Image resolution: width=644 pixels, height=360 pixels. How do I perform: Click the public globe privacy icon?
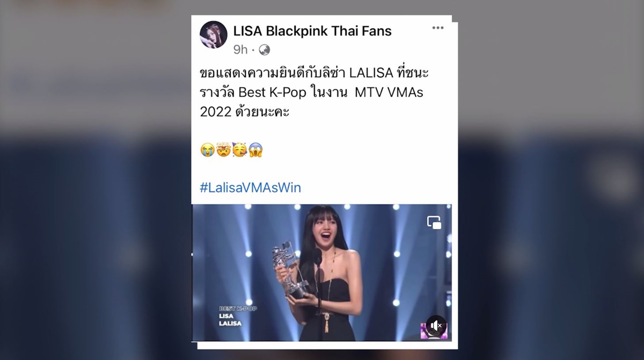tap(264, 50)
